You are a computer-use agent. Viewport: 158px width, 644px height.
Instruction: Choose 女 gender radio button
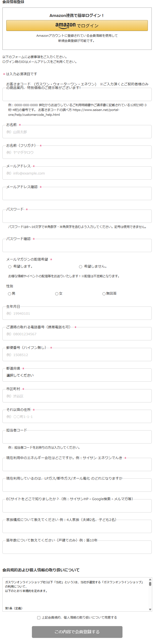57,294
